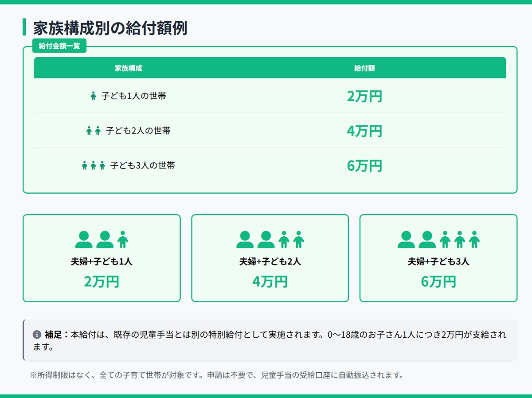Click the 6万円 amount in the table
Screen dimensions: 532x398
364,166
